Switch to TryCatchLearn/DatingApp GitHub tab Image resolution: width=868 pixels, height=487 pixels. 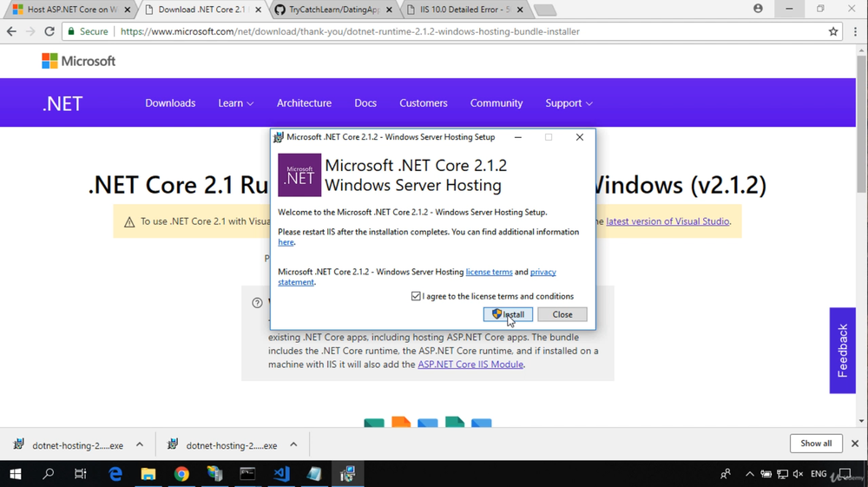(334, 10)
